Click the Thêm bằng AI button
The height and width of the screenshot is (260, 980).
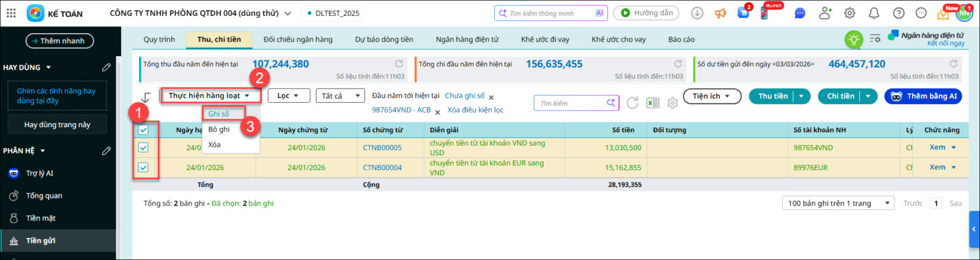coord(923,96)
